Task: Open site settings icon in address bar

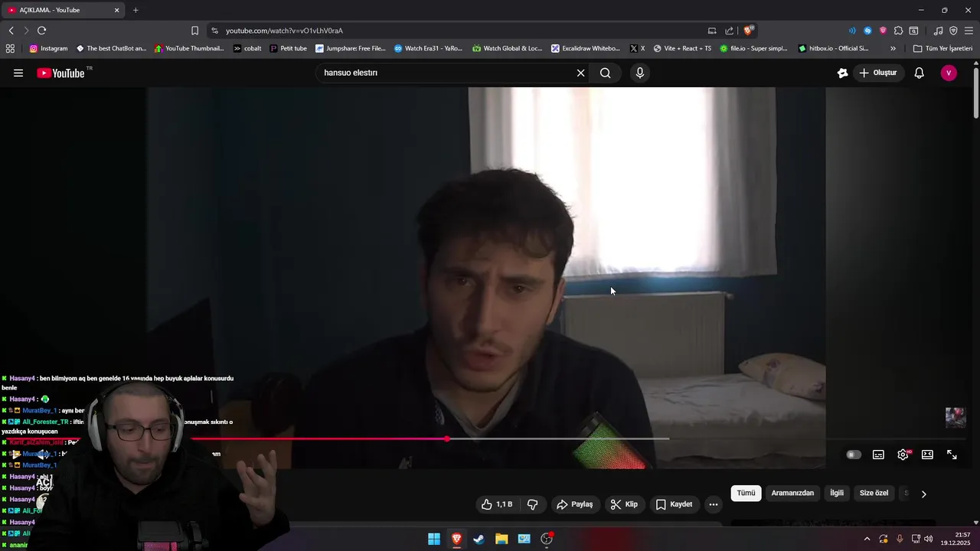Action: tap(214, 31)
